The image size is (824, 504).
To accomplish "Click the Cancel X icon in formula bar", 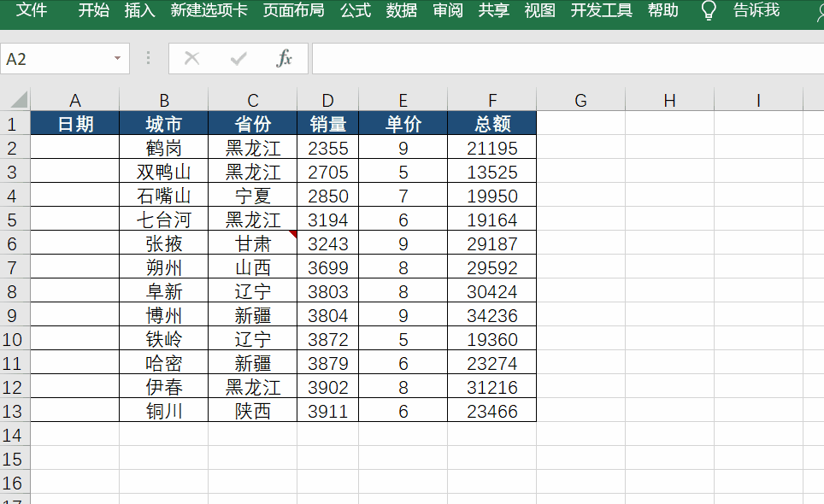I will (x=191, y=58).
